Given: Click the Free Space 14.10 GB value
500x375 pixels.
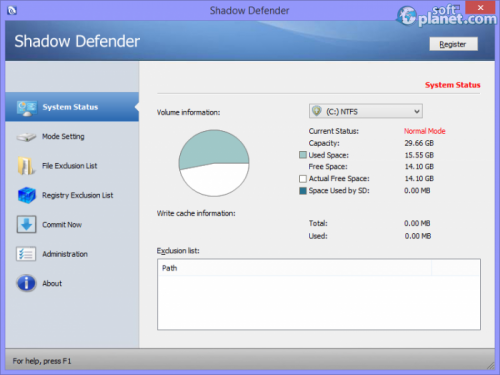Looking at the screenshot, I should (x=419, y=166).
